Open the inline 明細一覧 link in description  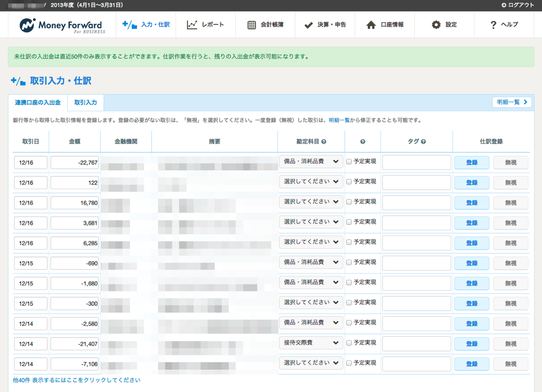[339, 120]
